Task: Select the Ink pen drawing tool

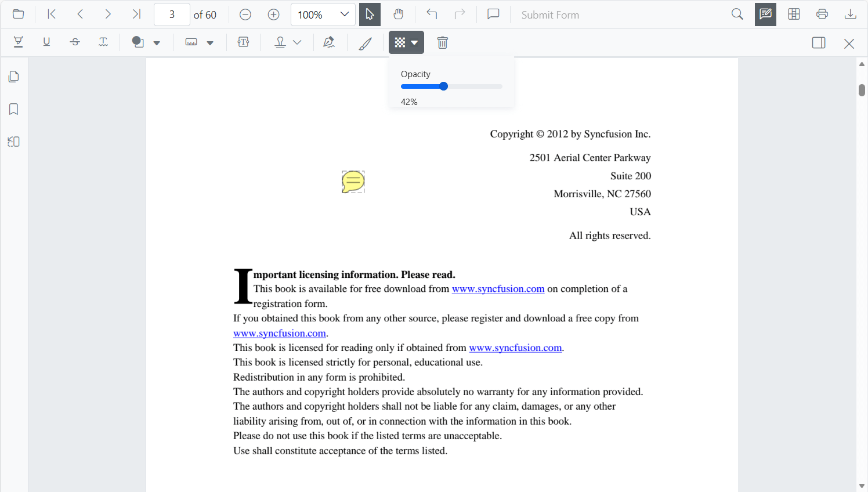Action: [x=365, y=42]
